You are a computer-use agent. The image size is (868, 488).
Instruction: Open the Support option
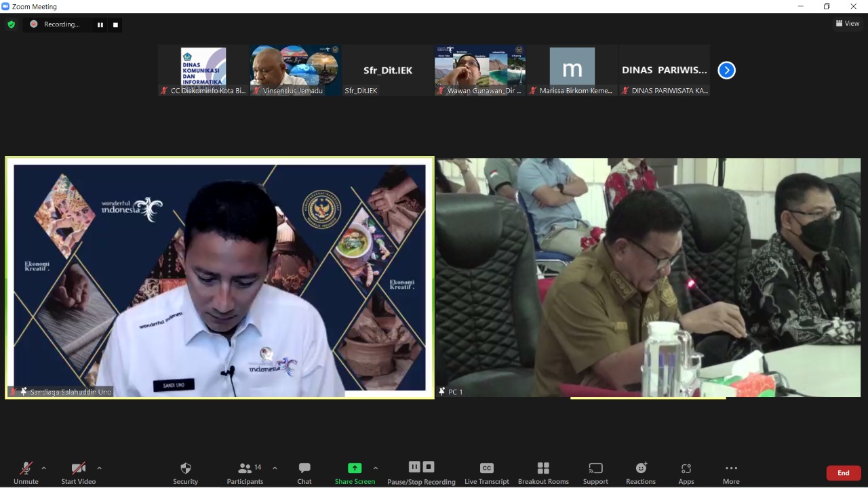pos(595,472)
